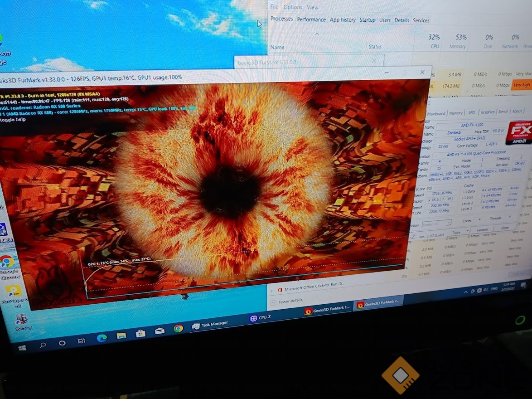Open CPU-Z About tab
The image size is (532, 399).
[x=517, y=111]
